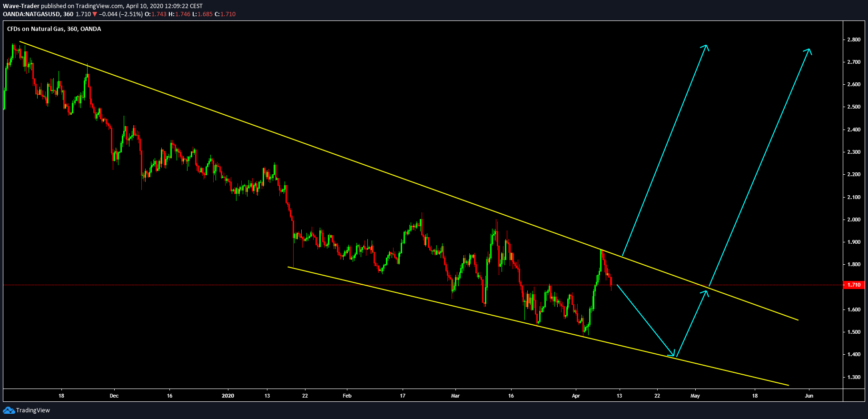Open the Wave-Trader author name
Image resolution: width=868 pixels, height=419 pixels.
point(21,6)
